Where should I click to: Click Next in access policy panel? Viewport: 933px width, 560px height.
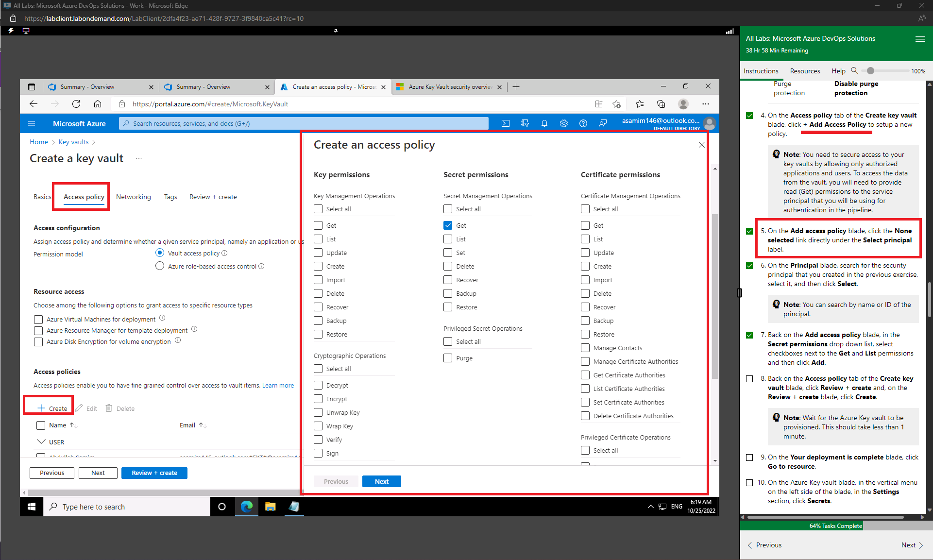click(381, 481)
